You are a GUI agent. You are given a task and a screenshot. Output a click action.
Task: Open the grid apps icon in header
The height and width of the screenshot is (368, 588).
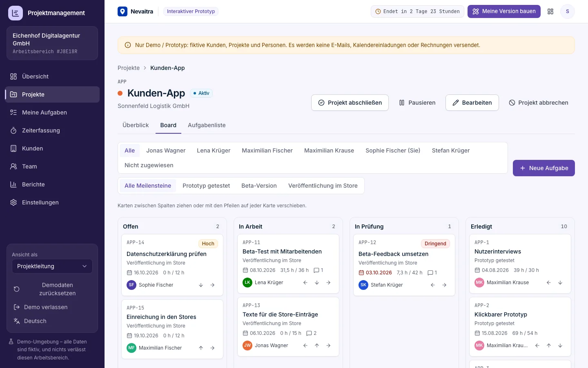550,11
